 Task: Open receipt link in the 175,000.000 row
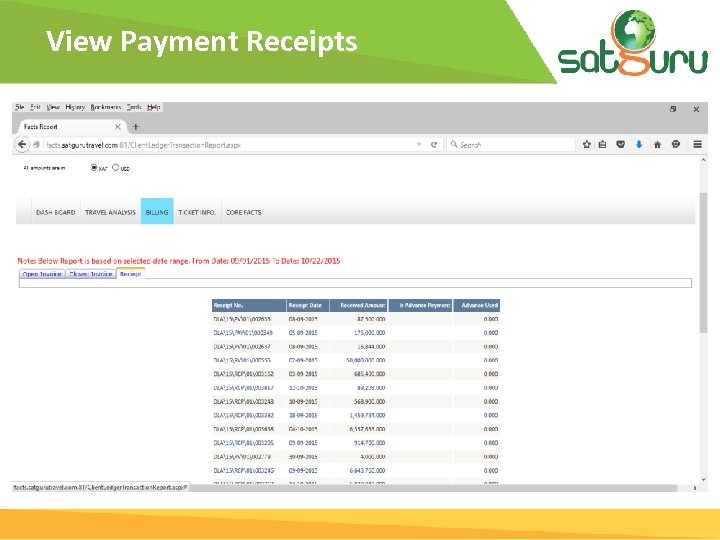coord(243,332)
